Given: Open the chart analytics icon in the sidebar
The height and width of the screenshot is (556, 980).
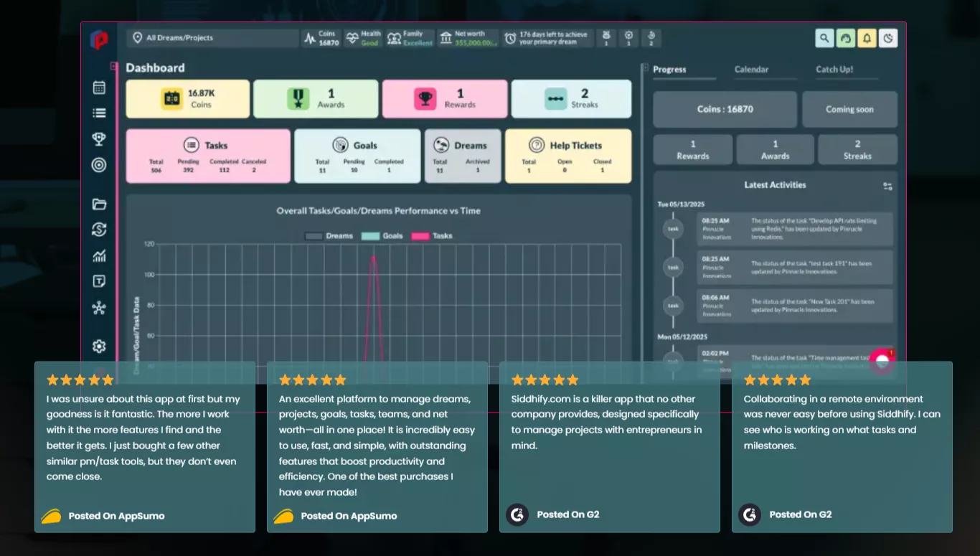Looking at the screenshot, I should coord(99,256).
